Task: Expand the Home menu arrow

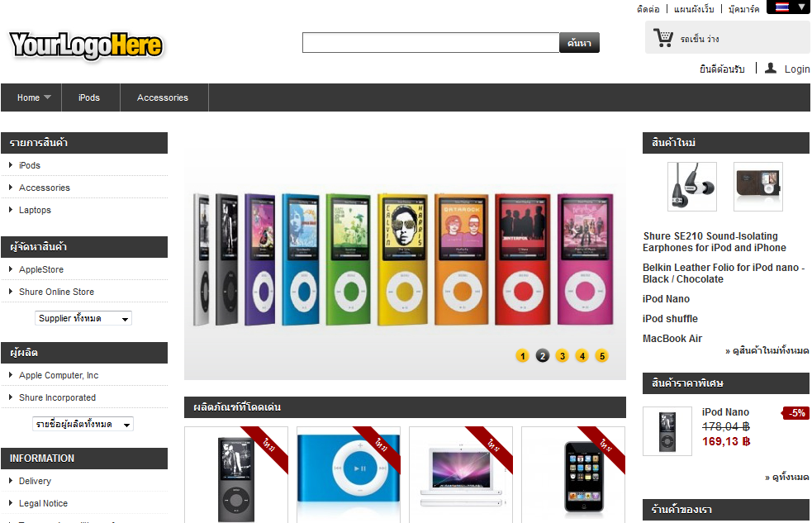Action: 48,97
